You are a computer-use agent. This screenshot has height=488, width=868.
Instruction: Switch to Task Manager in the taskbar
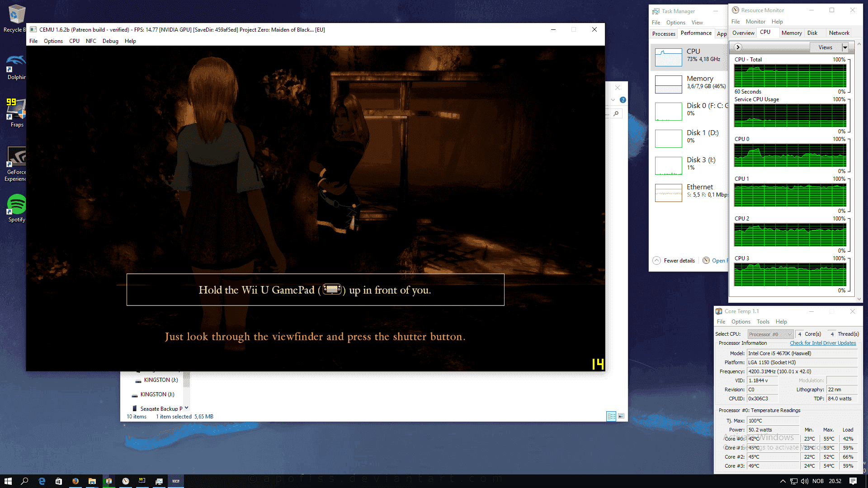(159, 481)
